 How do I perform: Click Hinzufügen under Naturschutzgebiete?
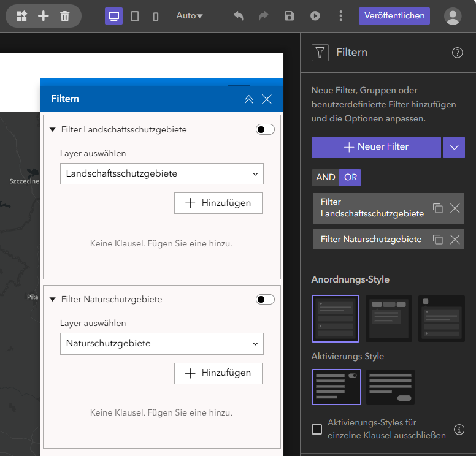pos(218,373)
